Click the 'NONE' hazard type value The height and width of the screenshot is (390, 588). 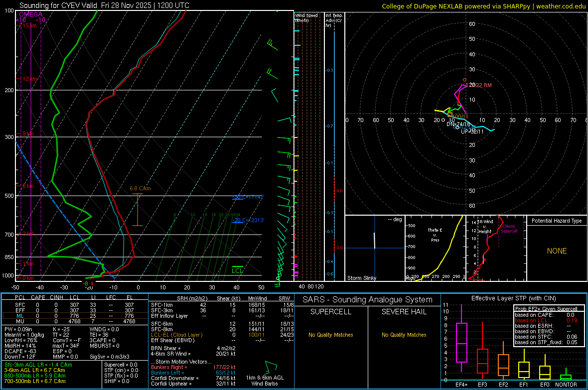click(x=557, y=251)
